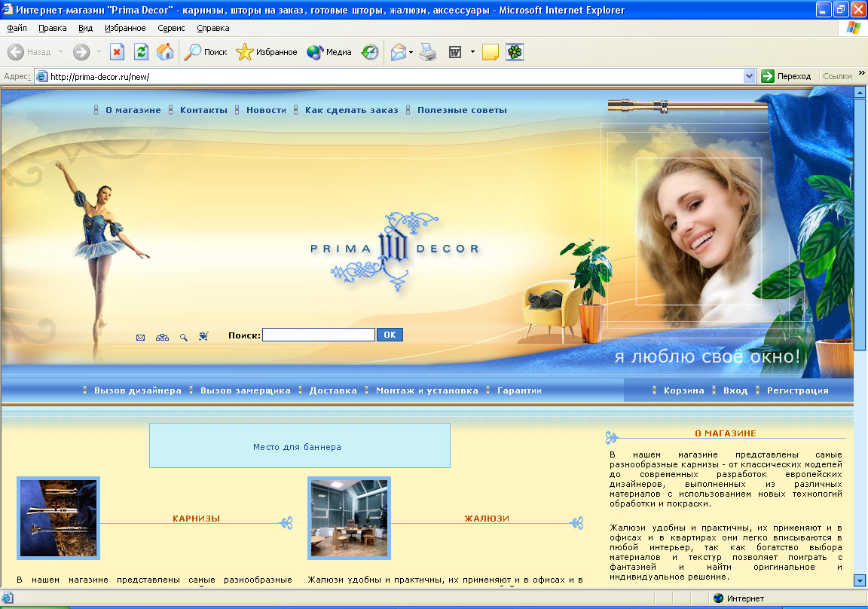Open Полезные советы link
The width and height of the screenshot is (868, 609).
coord(462,110)
